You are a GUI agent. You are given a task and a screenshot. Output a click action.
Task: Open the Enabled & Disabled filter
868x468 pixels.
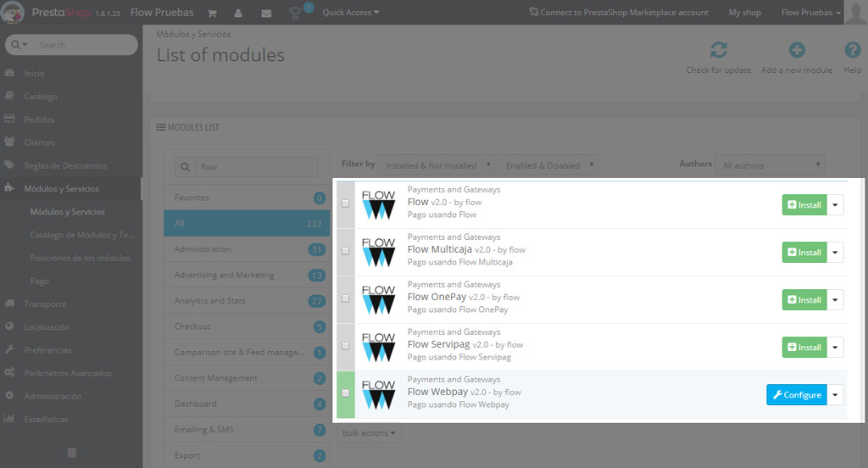click(548, 165)
